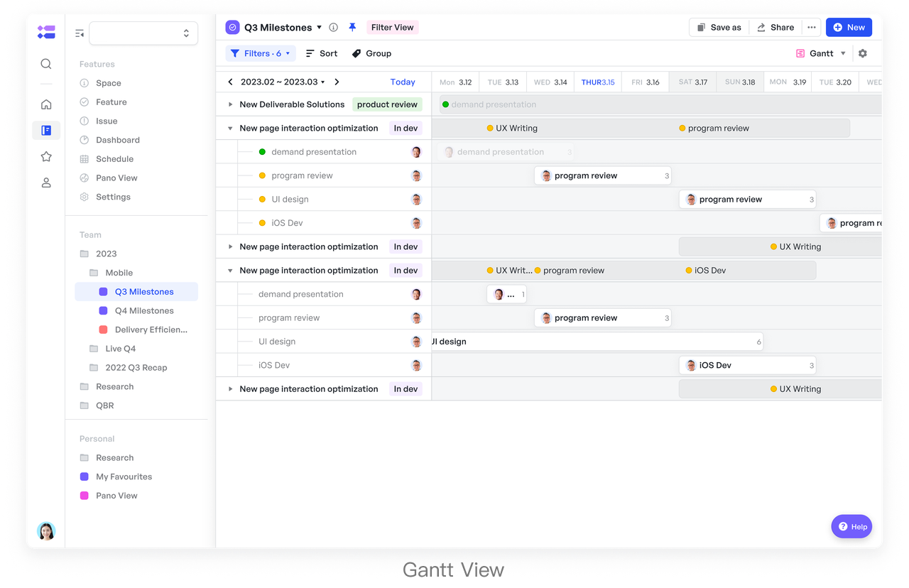
Task: Click the Today button
Action: click(x=403, y=82)
